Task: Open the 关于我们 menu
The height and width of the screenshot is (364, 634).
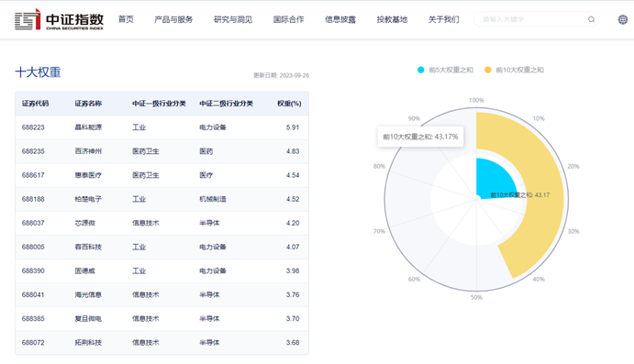Action: pos(443,19)
